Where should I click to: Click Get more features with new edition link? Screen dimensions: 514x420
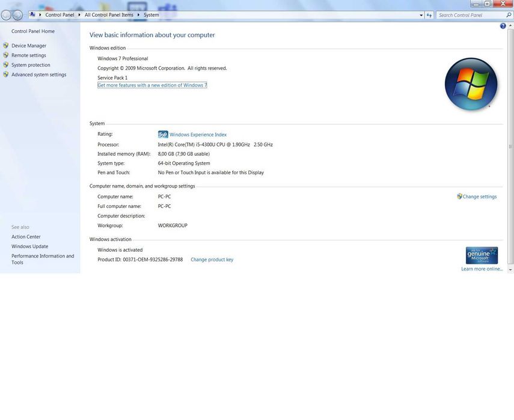point(152,85)
